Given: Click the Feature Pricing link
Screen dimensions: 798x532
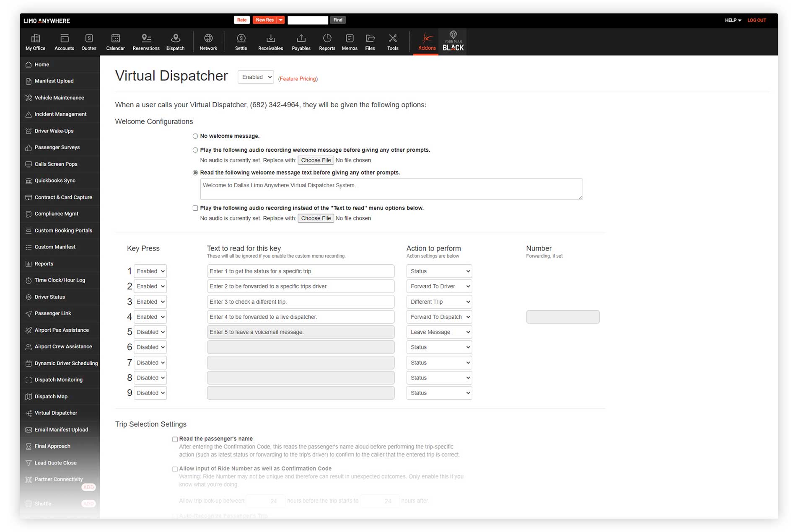Looking at the screenshot, I should pos(298,79).
